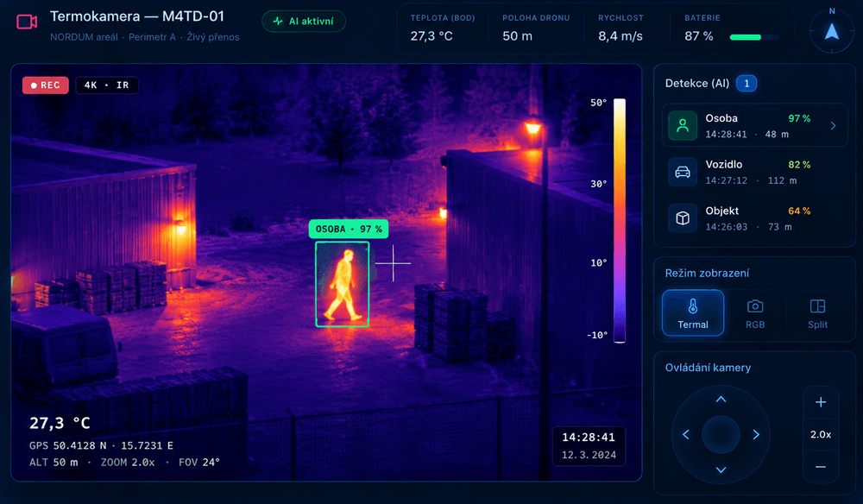Expand Osoba detection with the chevron
The width and height of the screenshot is (863, 504).
[834, 126]
